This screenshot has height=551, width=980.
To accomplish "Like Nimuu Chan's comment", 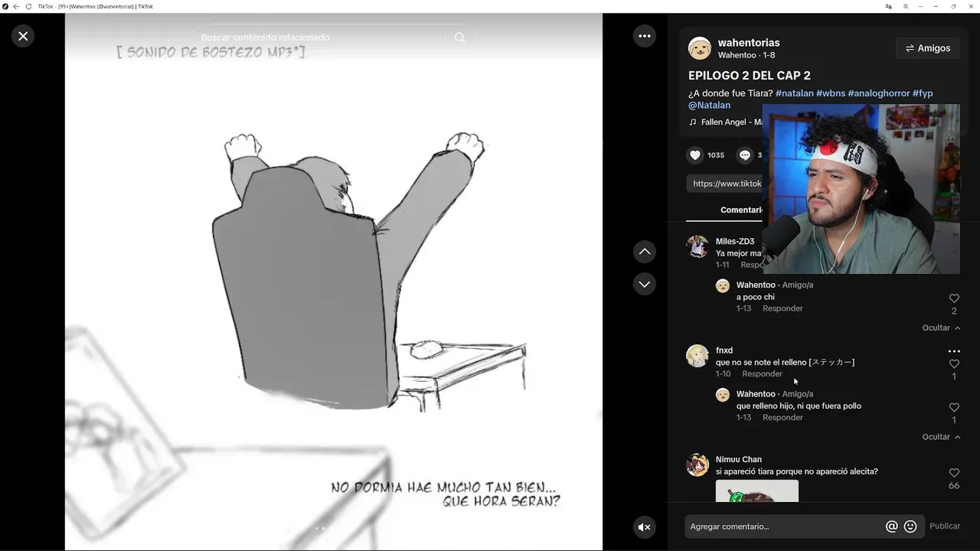I will [954, 473].
